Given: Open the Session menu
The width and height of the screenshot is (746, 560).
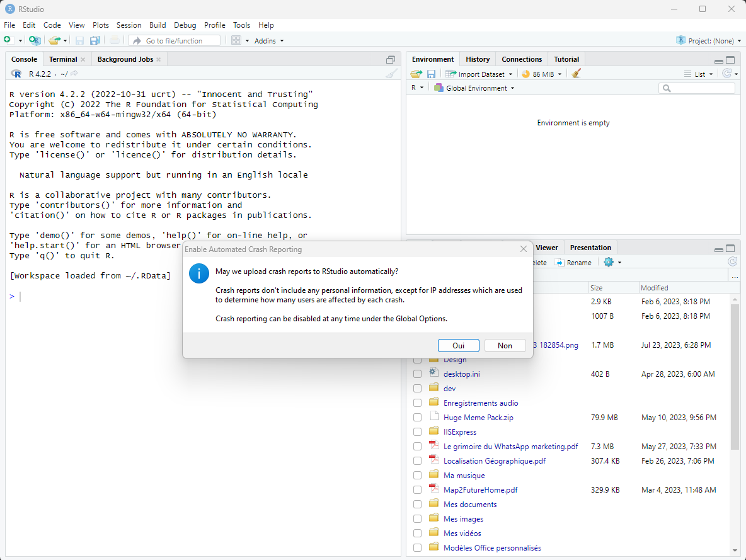Looking at the screenshot, I should click(129, 25).
